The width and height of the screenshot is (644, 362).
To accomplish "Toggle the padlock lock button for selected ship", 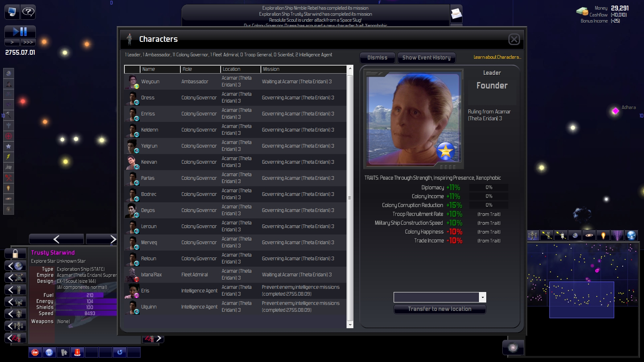I will click(15, 253).
